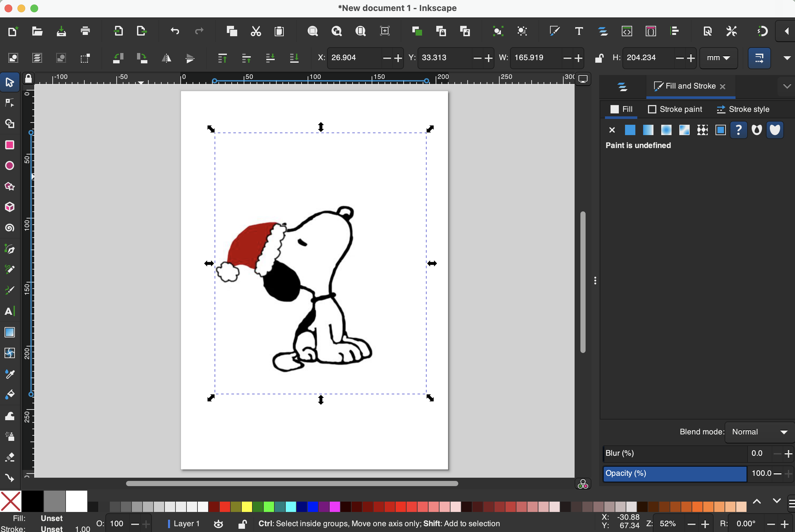Select the Dropper color picker tool

pyautogui.click(x=9, y=374)
